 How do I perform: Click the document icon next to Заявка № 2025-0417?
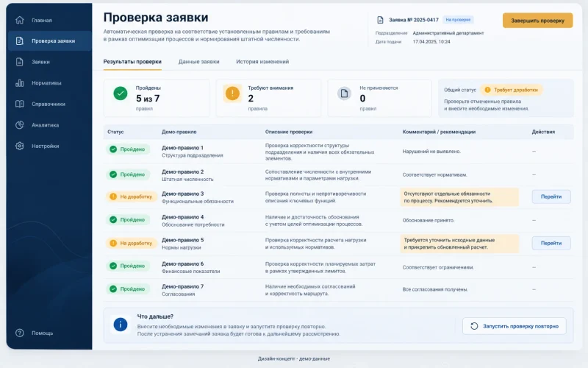(x=380, y=20)
